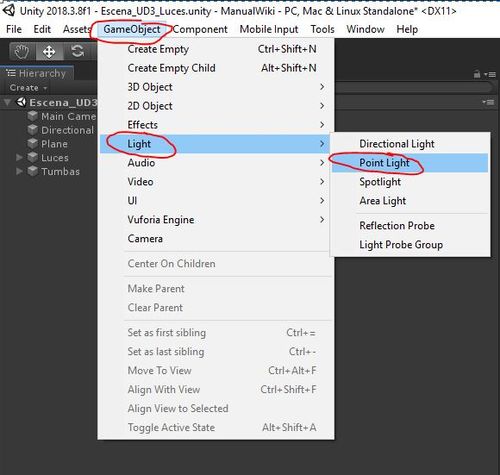The image size is (500, 475).
Task: Choose Camera from GameObject menu
Action: tap(215, 239)
